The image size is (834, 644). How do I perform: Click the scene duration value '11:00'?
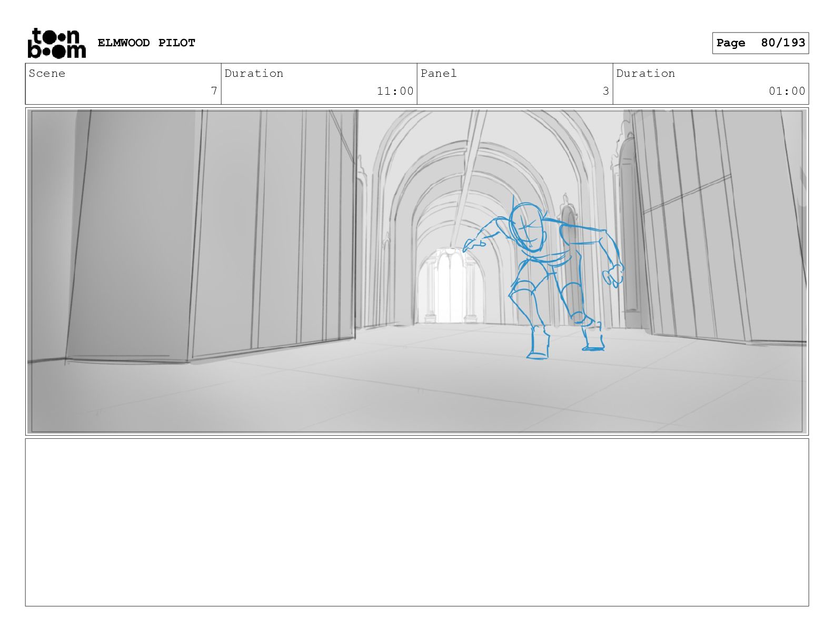tap(395, 91)
